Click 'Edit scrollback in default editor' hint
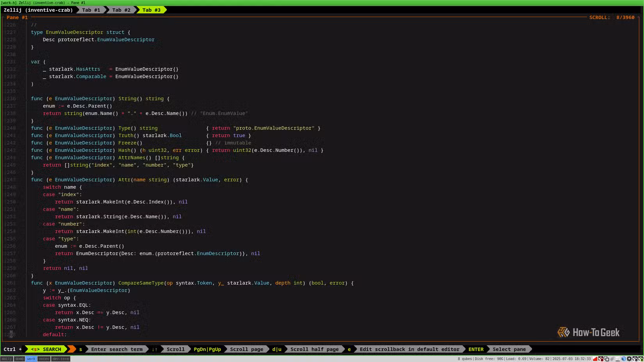This screenshot has width=644, height=362. pos(409,350)
